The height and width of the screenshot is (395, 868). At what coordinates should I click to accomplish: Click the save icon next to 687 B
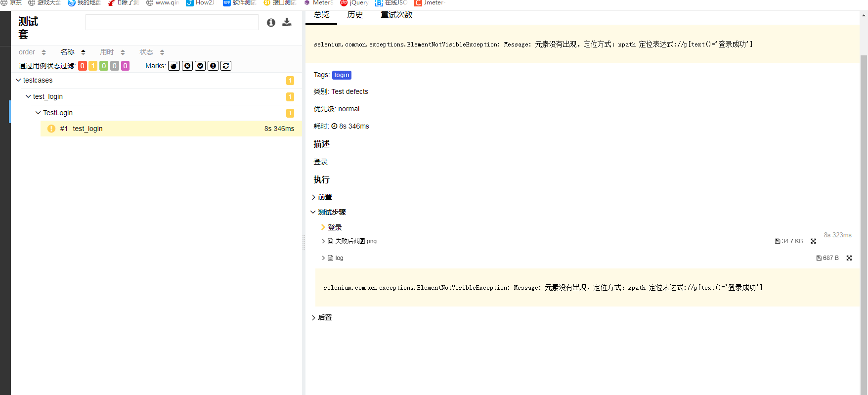click(x=819, y=258)
